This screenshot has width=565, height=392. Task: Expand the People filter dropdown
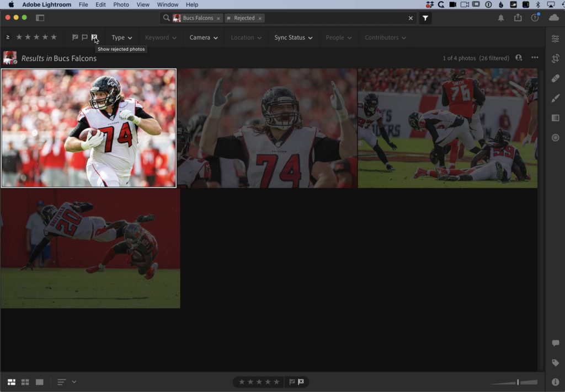pos(338,37)
